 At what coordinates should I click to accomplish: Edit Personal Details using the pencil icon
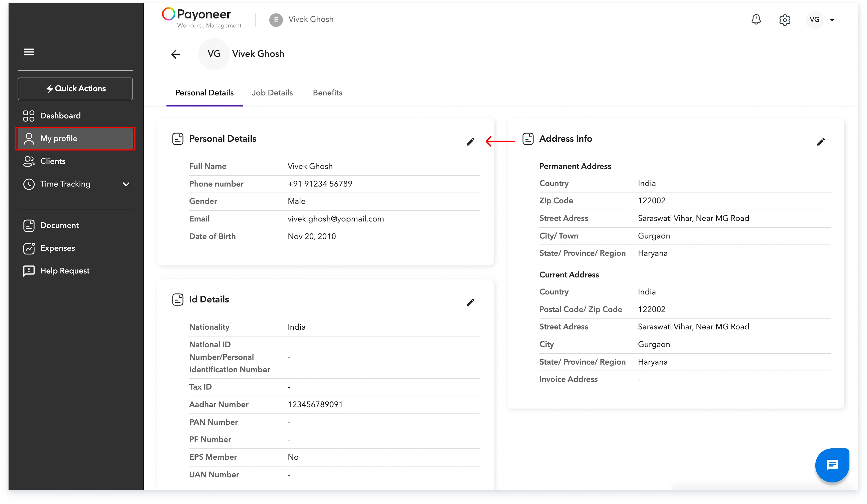(471, 142)
